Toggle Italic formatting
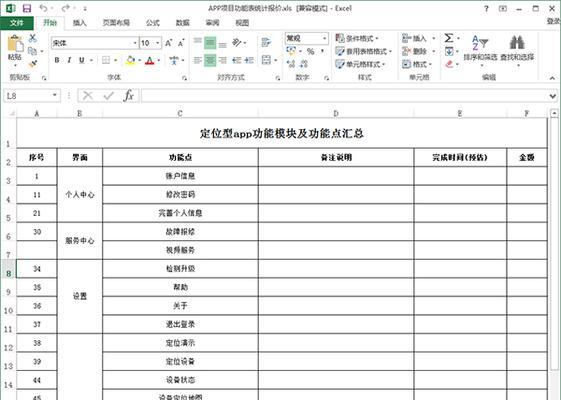The height and width of the screenshot is (400, 561). point(69,60)
